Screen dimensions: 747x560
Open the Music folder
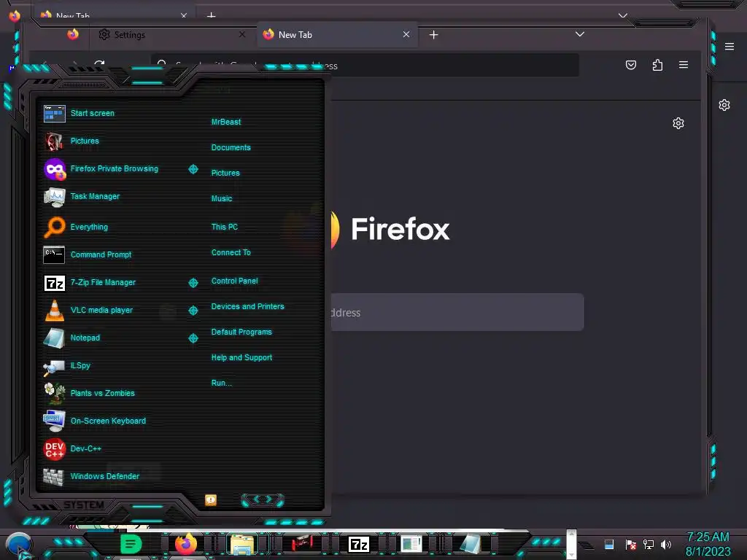[x=222, y=198]
